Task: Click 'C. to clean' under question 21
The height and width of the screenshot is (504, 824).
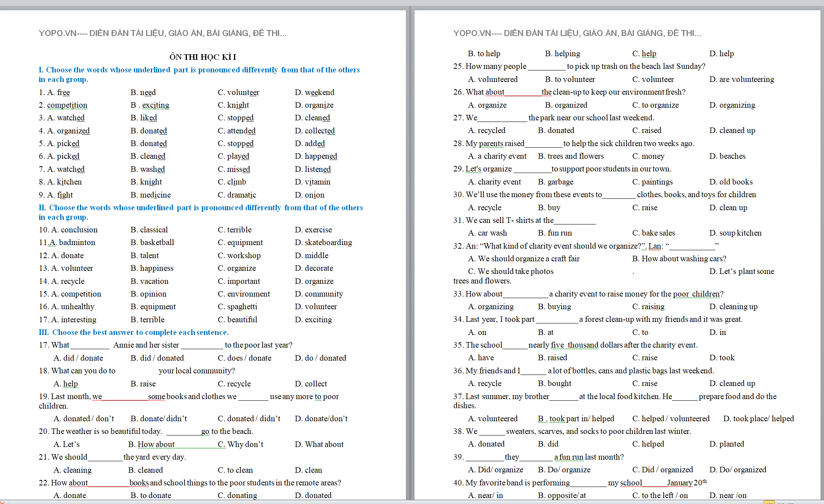Action: (235, 470)
